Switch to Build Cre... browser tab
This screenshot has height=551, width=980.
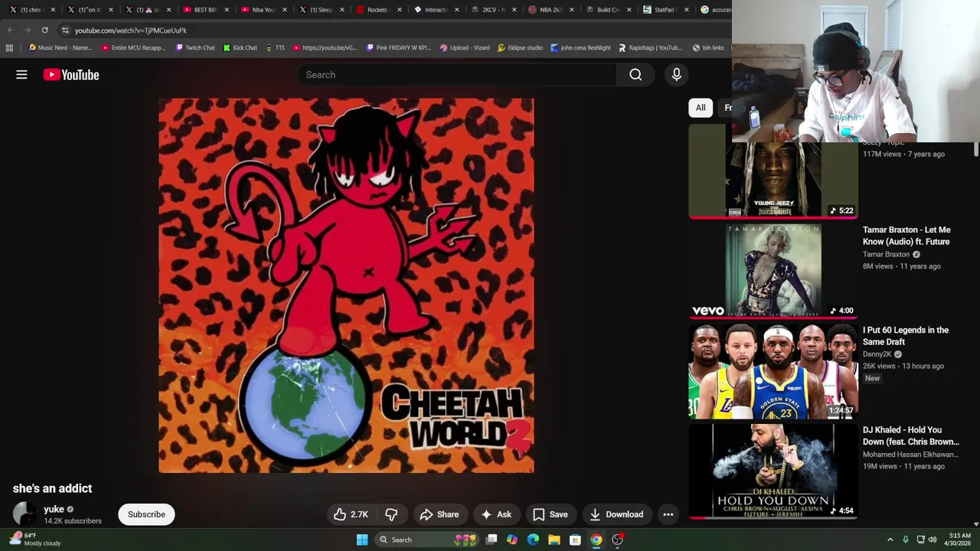pyautogui.click(x=603, y=10)
